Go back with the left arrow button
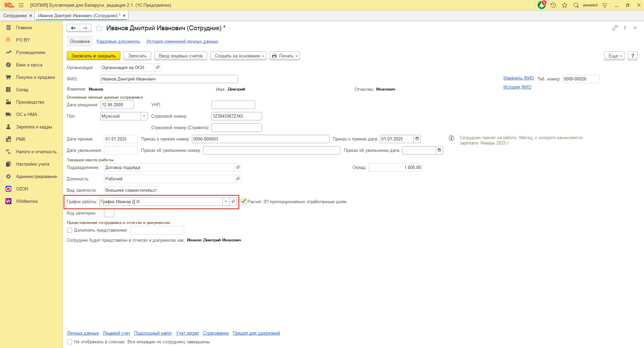This screenshot has width=644, height=348. [x=73, y=28]
